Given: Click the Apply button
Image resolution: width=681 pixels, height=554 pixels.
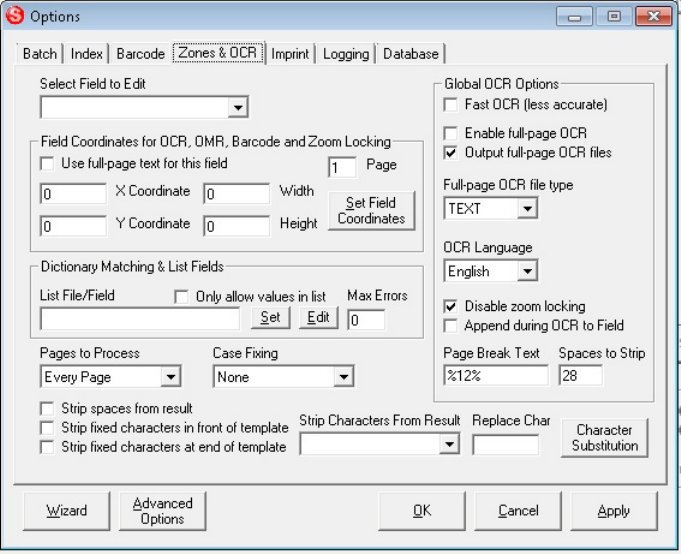Looking at the screenshot, I should point(614,511).
